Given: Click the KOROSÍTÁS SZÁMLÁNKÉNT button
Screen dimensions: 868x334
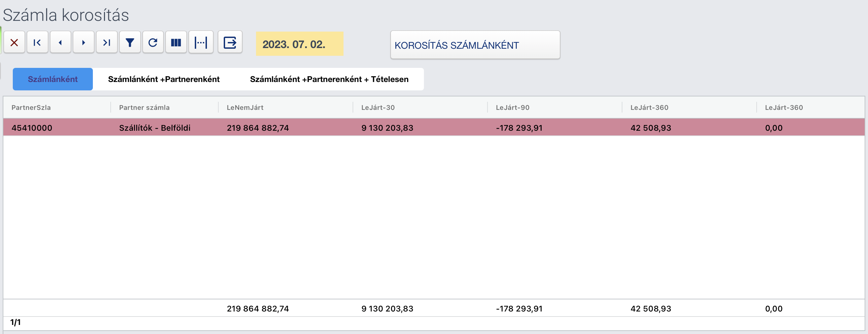Looking at the screenshot, I should 475,45.
